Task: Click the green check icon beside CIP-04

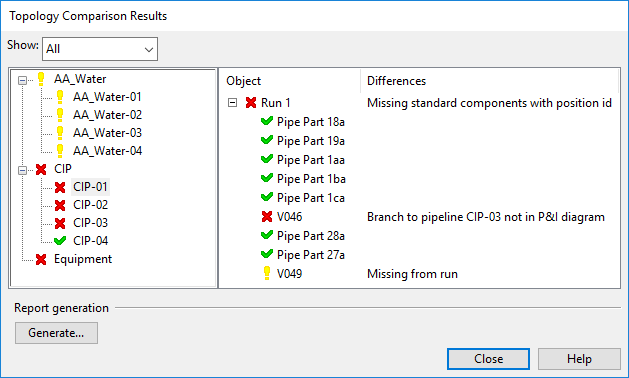Action: point(60,241)
